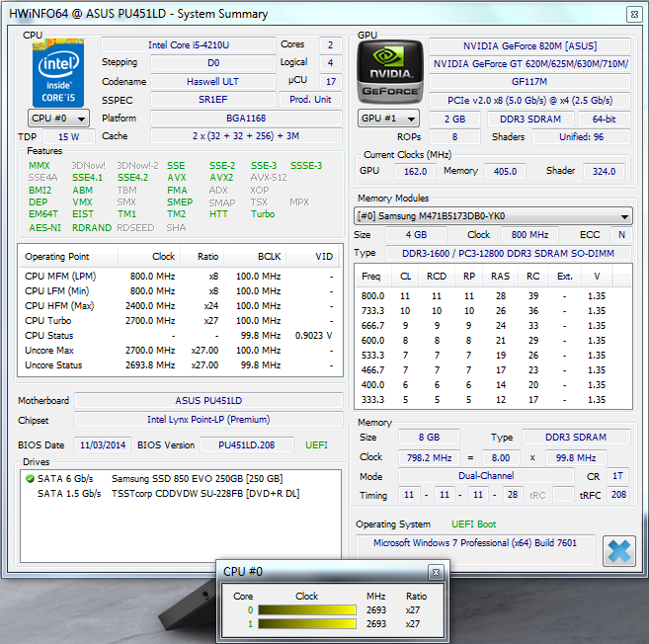Click the Shader clock 324.0 field
Screen dimensions: 649x644
coord(604,171)
